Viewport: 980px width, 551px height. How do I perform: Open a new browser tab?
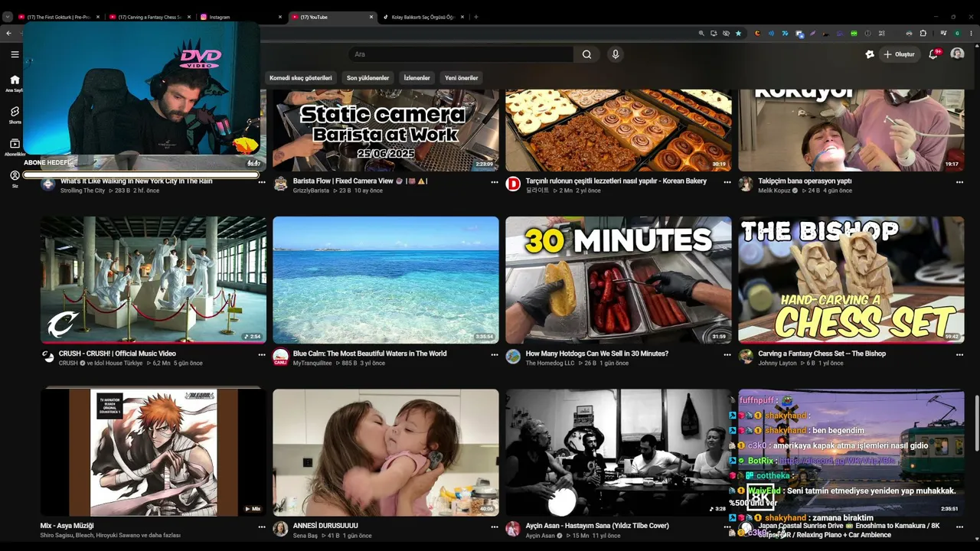476,17
